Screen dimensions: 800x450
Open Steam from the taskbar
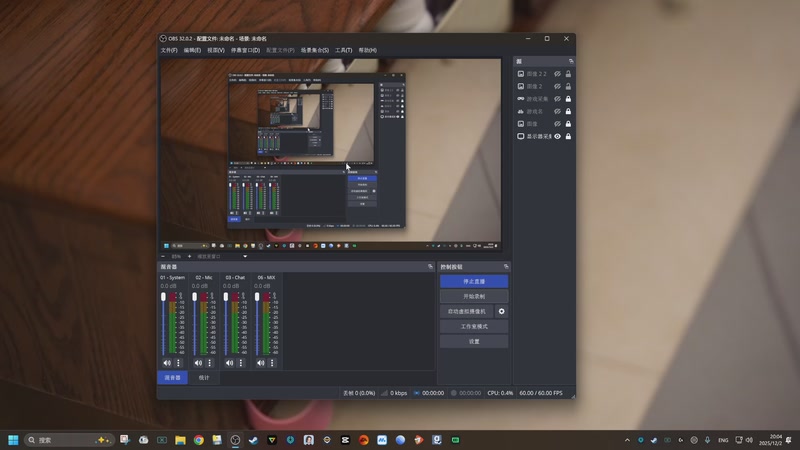254,440
